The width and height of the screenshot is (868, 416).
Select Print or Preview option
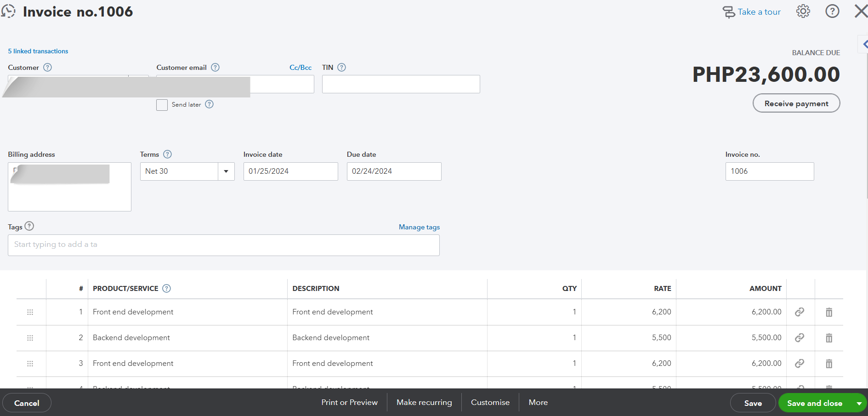coord(349,403)
